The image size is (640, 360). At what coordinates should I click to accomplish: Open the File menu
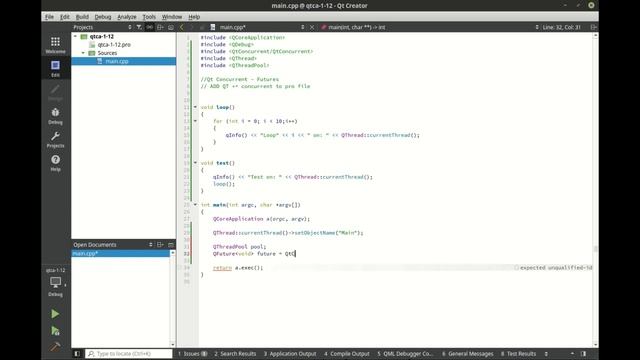pyautogui.click(x=49, y=17)
